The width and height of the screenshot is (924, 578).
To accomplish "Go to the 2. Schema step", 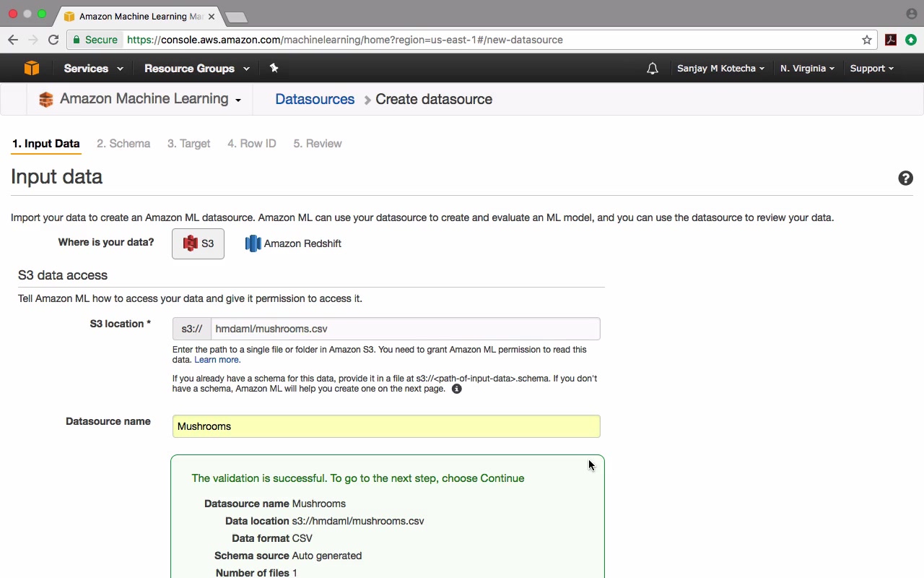I will pos(123,144).
